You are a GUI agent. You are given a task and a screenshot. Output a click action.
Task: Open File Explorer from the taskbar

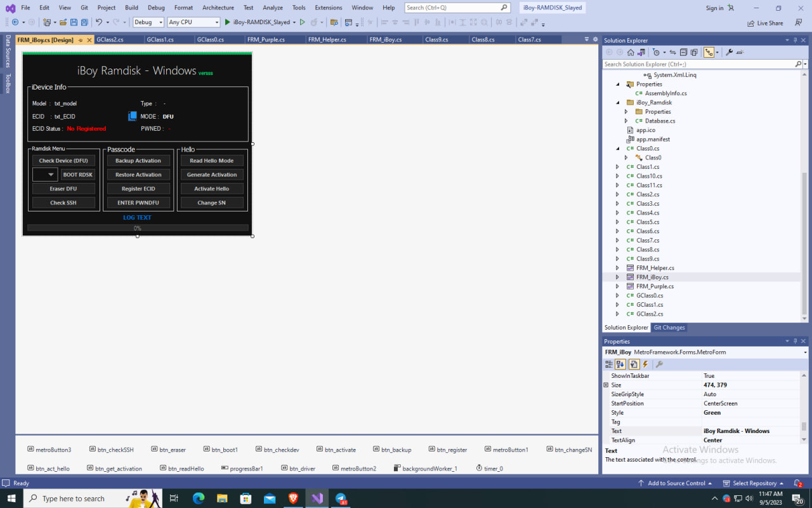pyautogui.click(x=222, y=498)
